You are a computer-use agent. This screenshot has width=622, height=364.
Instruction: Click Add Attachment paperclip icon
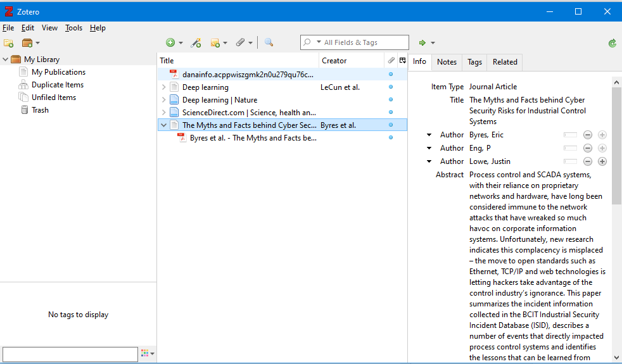tap(241, 42)
